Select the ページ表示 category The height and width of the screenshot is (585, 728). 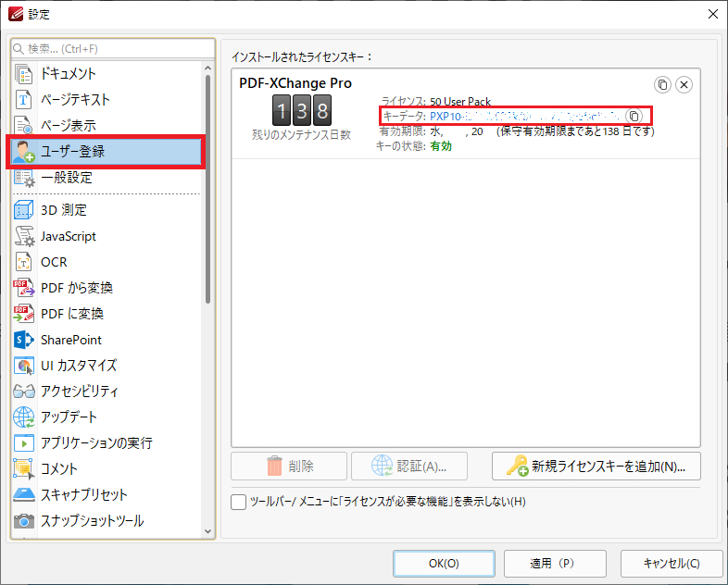(x=107, y=125)
